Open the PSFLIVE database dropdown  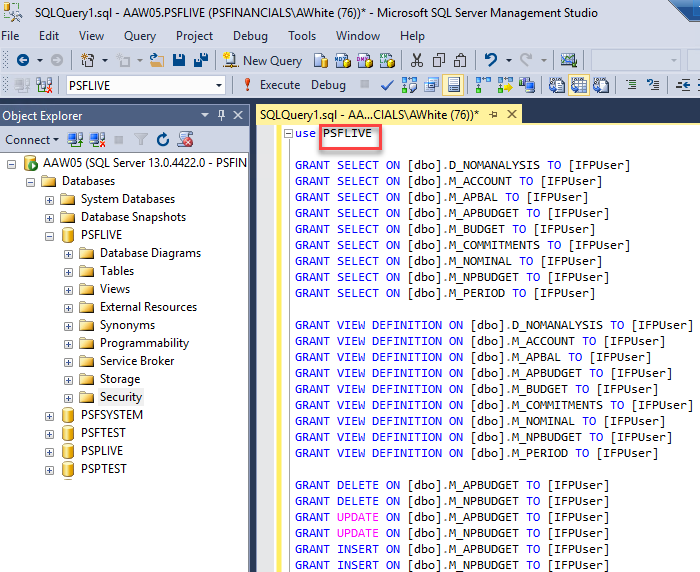219,85
